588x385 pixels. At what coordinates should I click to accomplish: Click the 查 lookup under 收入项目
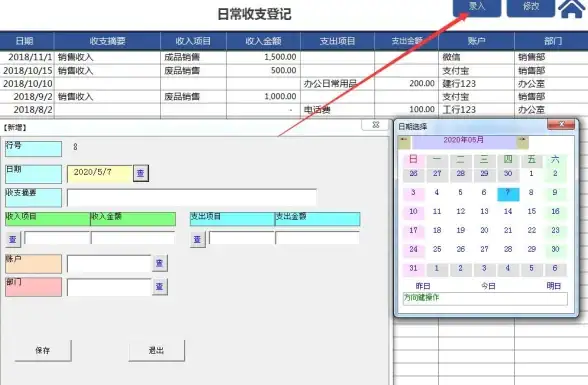point(13,239)
